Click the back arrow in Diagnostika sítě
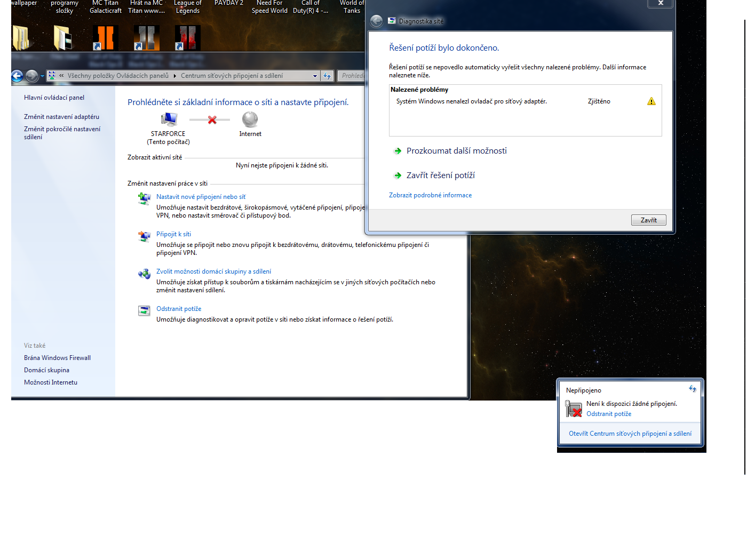Screen dimensions: 747x560 377,21
